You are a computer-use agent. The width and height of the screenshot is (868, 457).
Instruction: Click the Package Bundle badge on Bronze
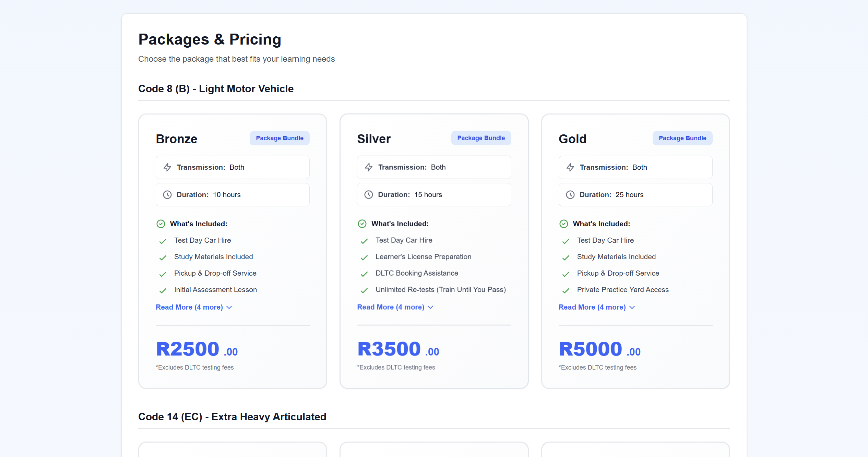(x=280, y=138)
